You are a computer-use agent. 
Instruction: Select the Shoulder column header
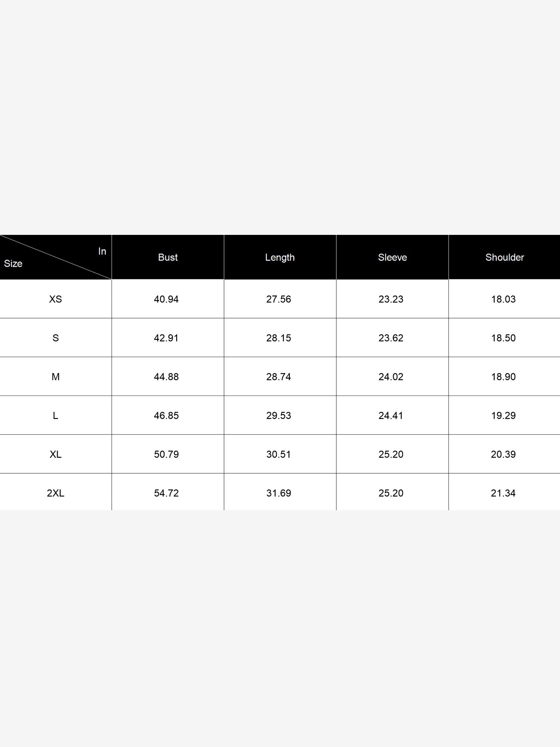(504, 257)
